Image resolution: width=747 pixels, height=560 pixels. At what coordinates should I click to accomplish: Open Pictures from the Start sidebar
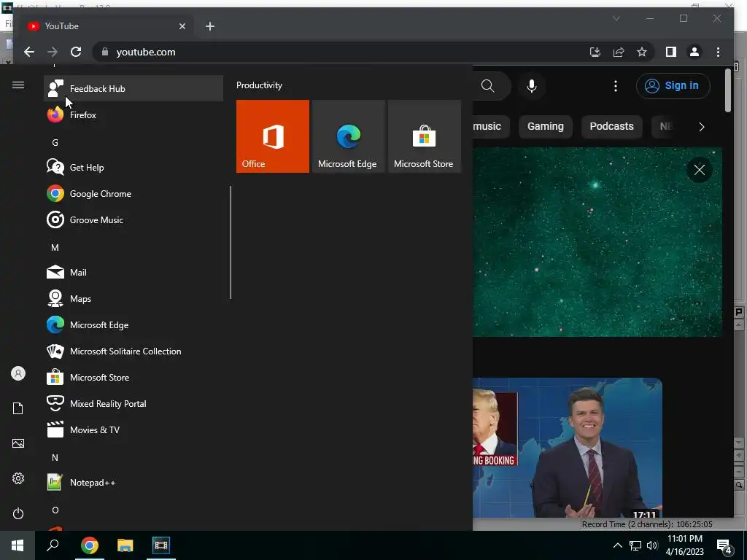tap(18, 443)
